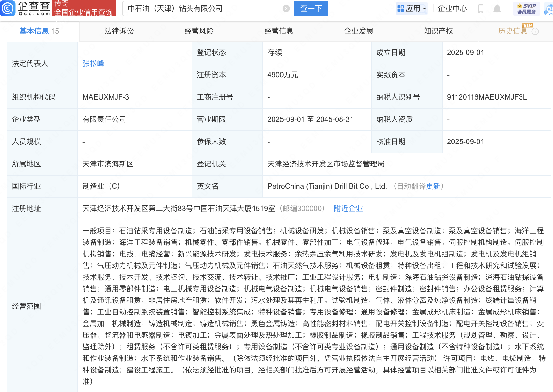Open the mobile app phone icon
The width and height of the screenshot is (553, 392).
[480, 9]
